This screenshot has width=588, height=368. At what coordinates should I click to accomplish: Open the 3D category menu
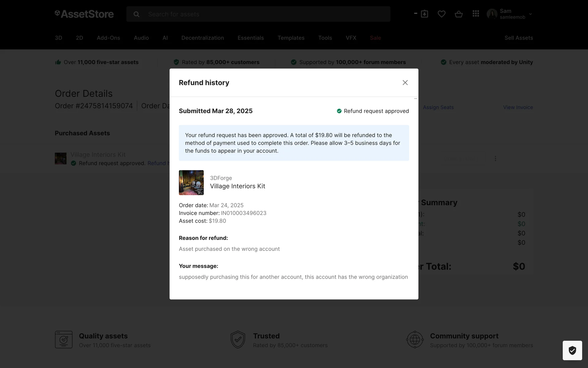(58, 38)
